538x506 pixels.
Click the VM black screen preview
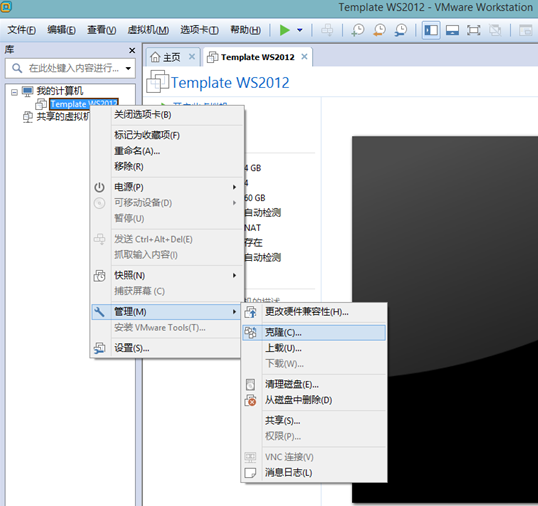[445, 319]
